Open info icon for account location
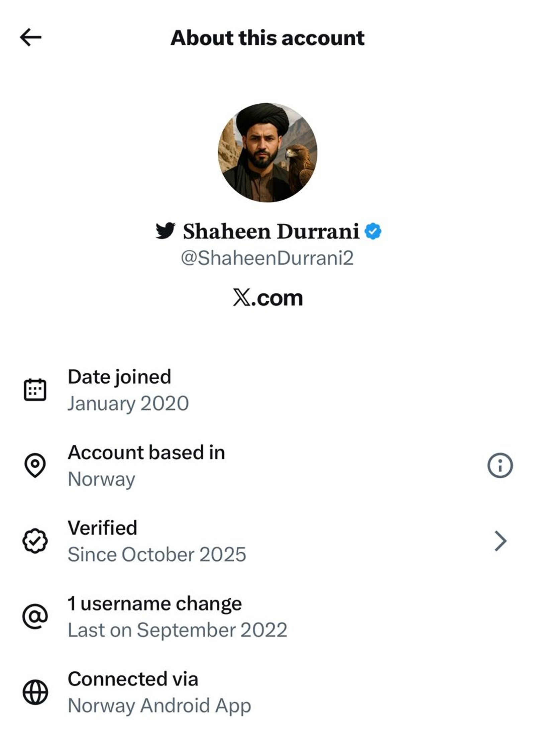Image resolution: width=535 pixels, height=756 pixels. click(x=500, y=465)
